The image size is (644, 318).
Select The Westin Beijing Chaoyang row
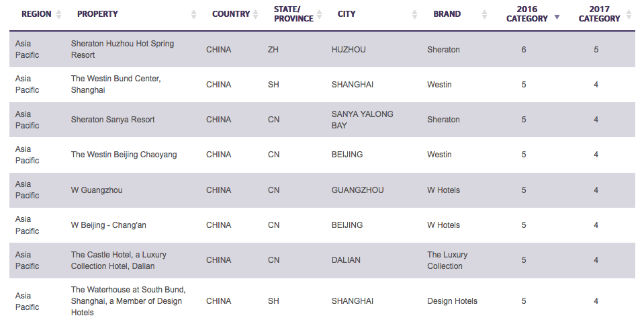click(322, 155)
